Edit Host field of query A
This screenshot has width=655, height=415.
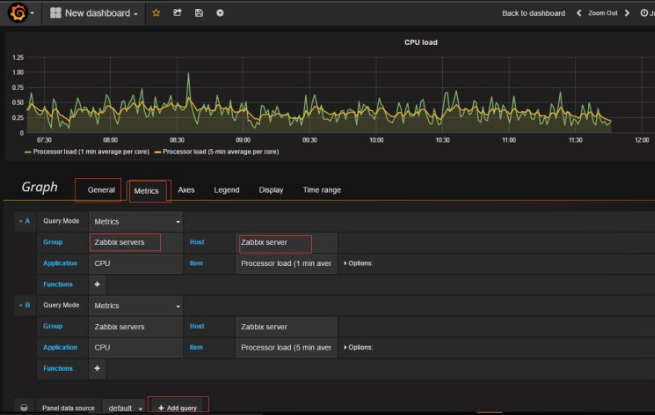point(287,242)
